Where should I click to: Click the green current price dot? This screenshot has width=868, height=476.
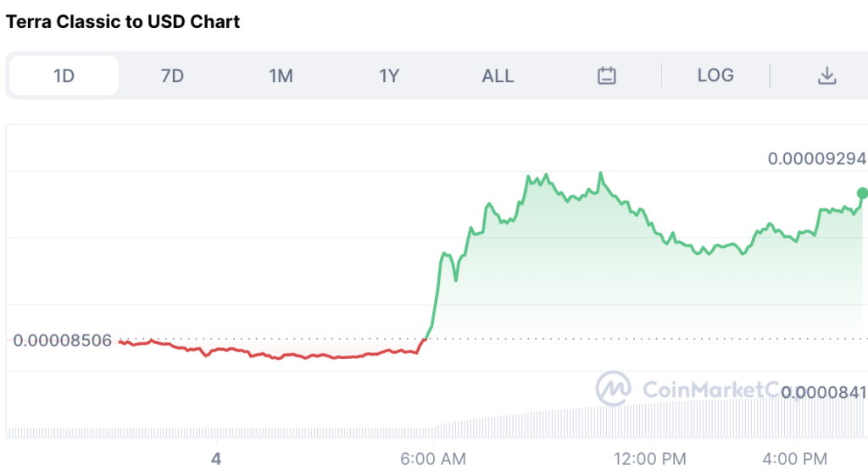(862, 193)
